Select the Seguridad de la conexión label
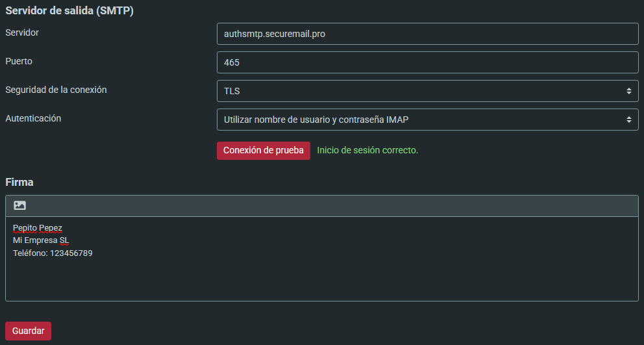This screenshot has height=345, width=644. click(56, 90)
